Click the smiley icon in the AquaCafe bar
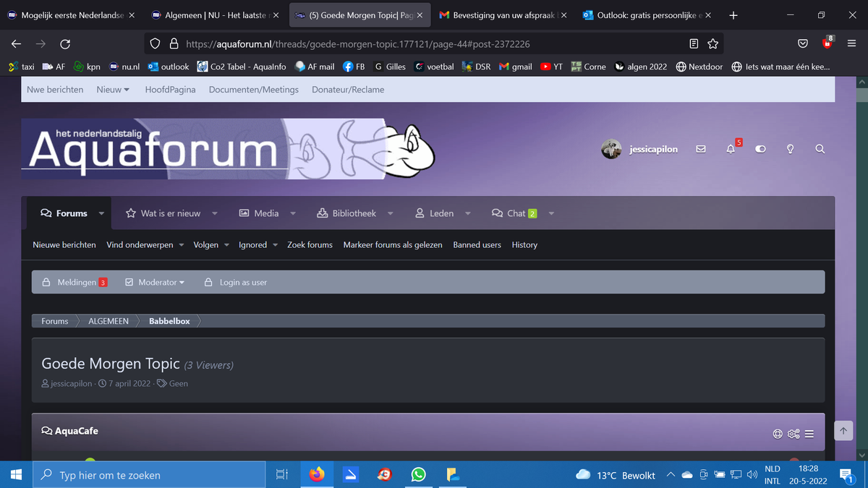The height and width of the screenshot is (488, 868). pos(777,434)
